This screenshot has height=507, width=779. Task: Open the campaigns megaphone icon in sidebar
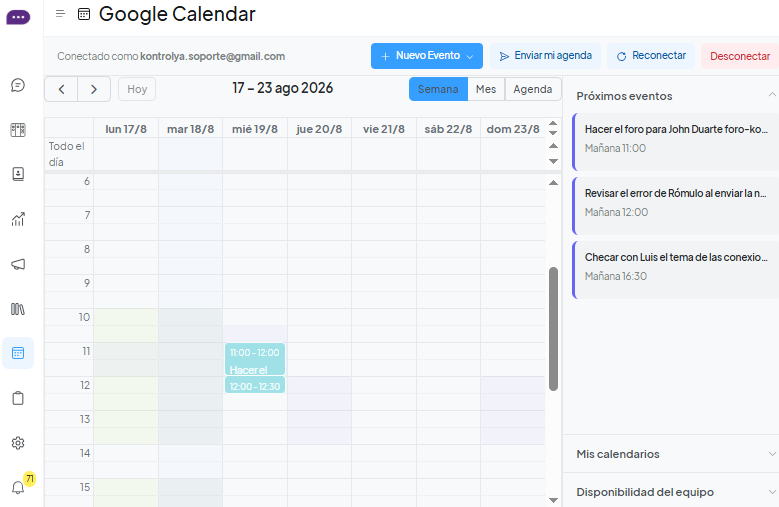point(18,264)
